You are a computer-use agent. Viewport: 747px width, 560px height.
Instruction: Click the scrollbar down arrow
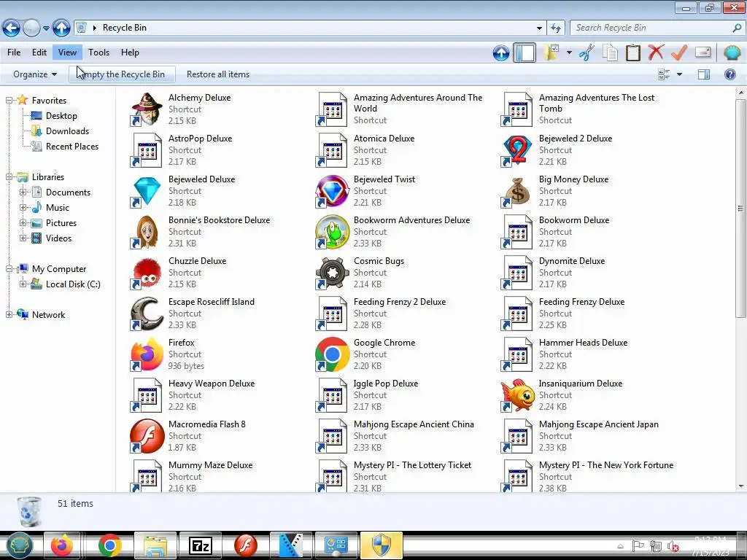(740, 486)
